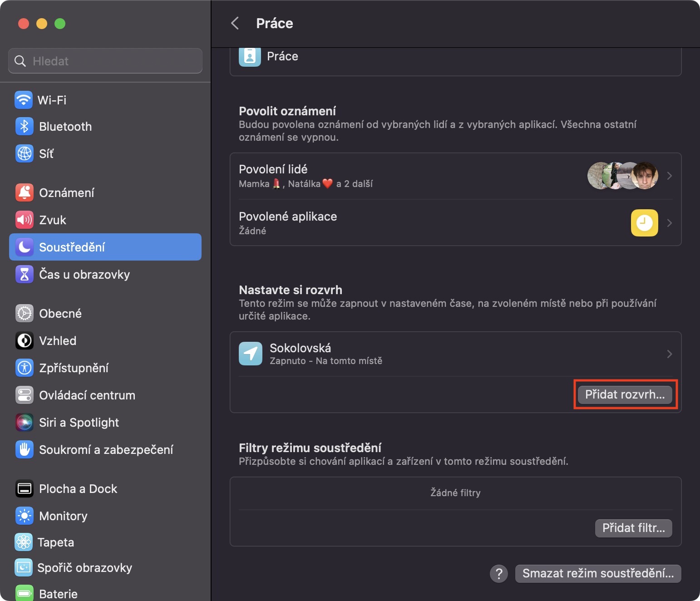Open Sokolovská schedule details chevron

coord(669,354)
